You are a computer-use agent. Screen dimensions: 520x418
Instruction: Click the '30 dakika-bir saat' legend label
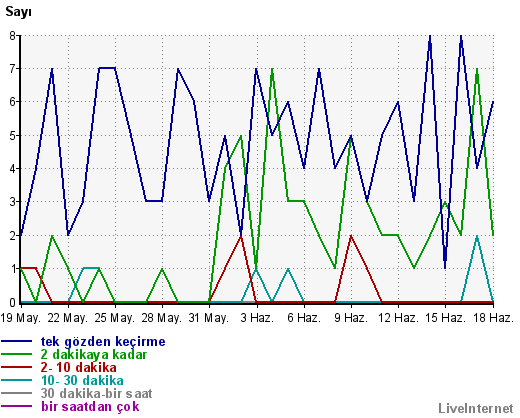click(x=96, y=394)
